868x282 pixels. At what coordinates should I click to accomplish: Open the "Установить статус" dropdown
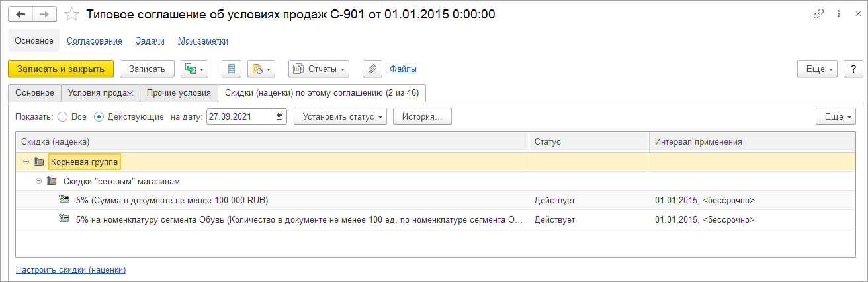[x=340, y=117]
